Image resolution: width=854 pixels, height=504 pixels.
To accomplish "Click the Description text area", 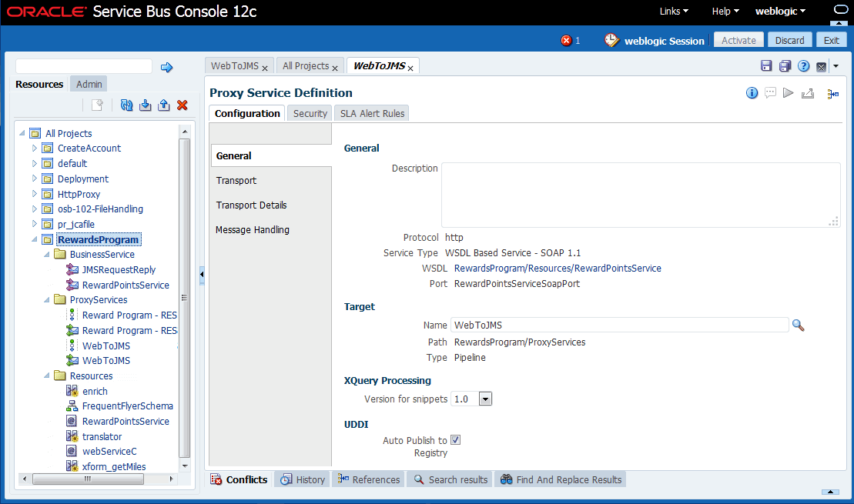I will pos(641,195).
